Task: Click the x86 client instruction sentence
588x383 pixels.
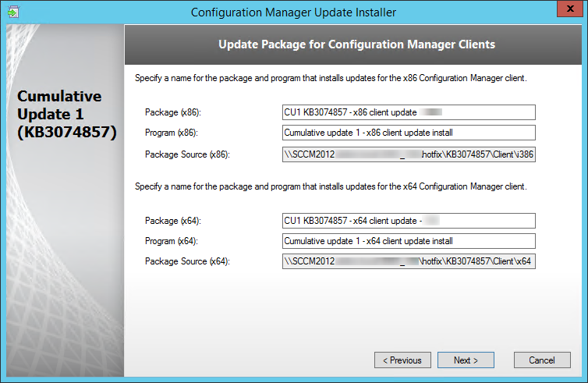Action: [x=331, y=78]
